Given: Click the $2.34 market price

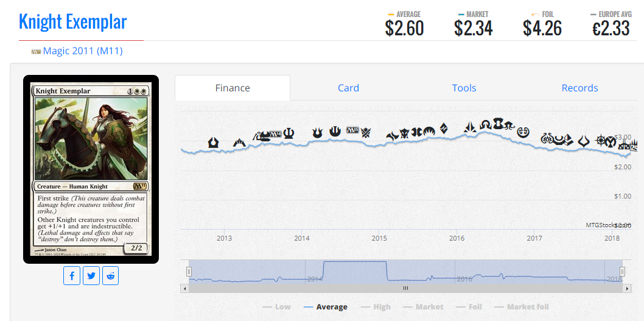Looking at the screenshot, I should (473, 28).
